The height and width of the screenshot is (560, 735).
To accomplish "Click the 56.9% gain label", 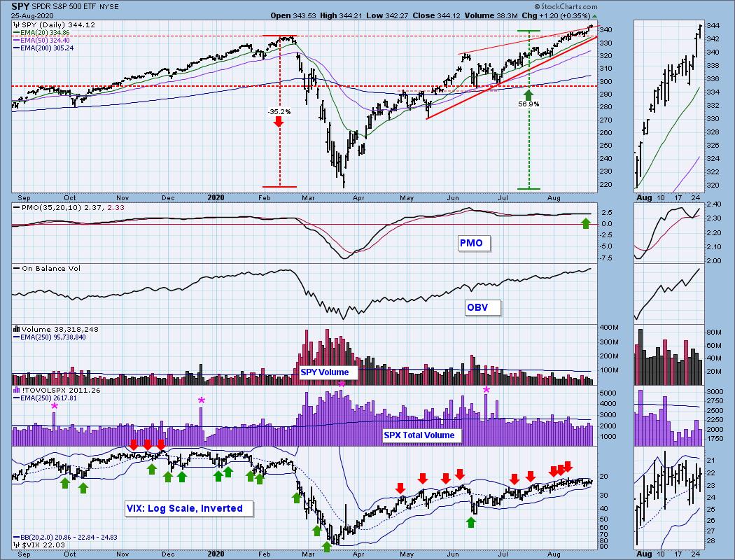I will click(528, 104).
